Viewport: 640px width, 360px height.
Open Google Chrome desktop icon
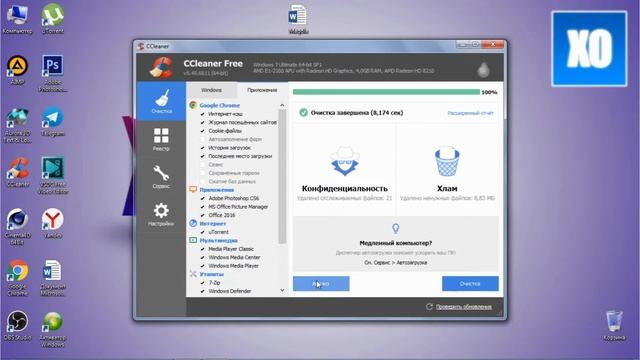tap(17, 278)
